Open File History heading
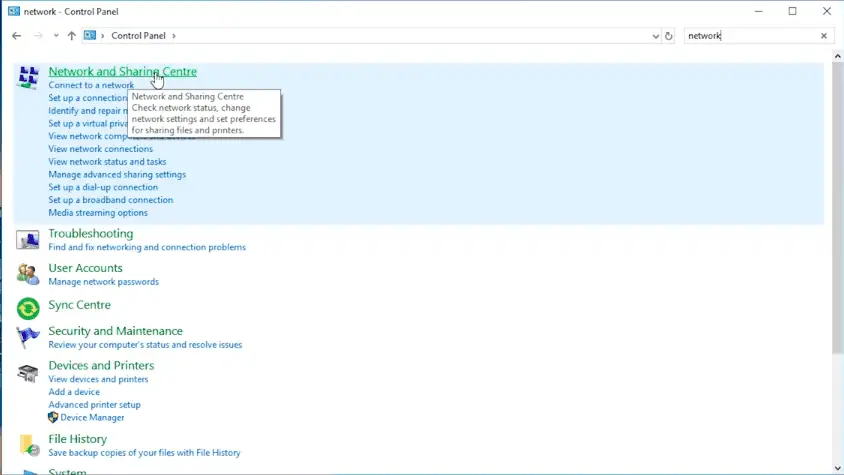The width and height of the screenshot is (844, 475). click(x=78, y=439)
